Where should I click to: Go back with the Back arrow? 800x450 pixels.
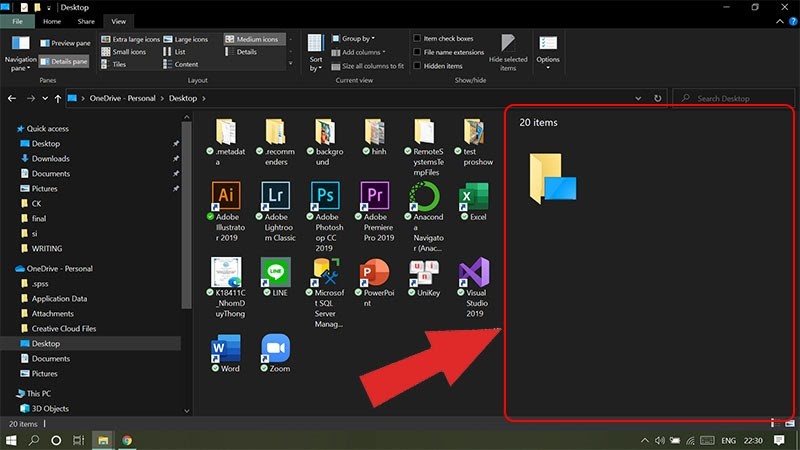(12, 98)
